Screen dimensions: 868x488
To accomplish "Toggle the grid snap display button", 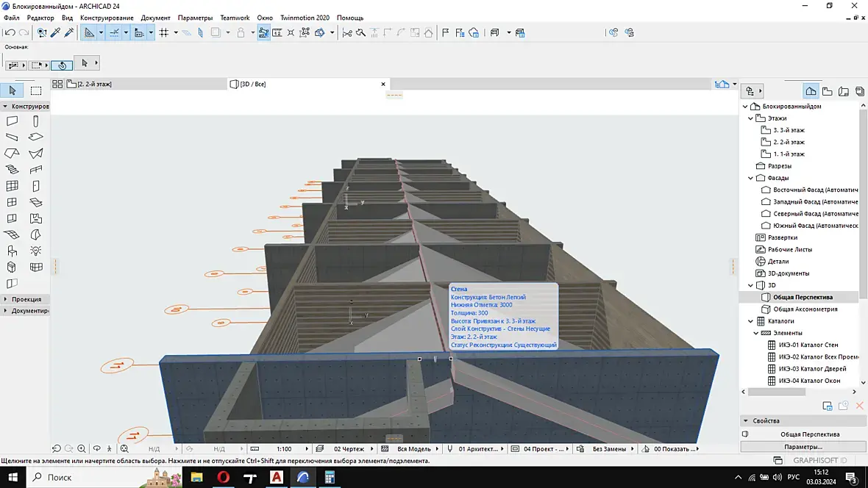I will click(164, 32).
